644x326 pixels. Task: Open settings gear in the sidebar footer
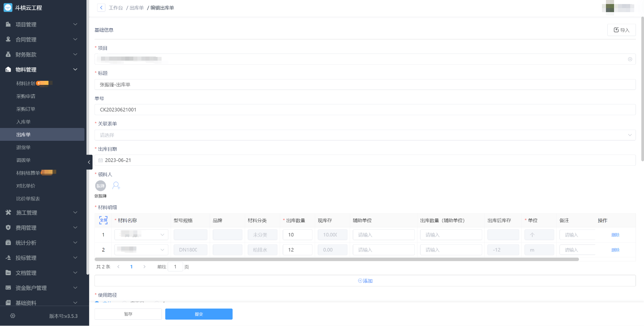(x=13, y=316)
